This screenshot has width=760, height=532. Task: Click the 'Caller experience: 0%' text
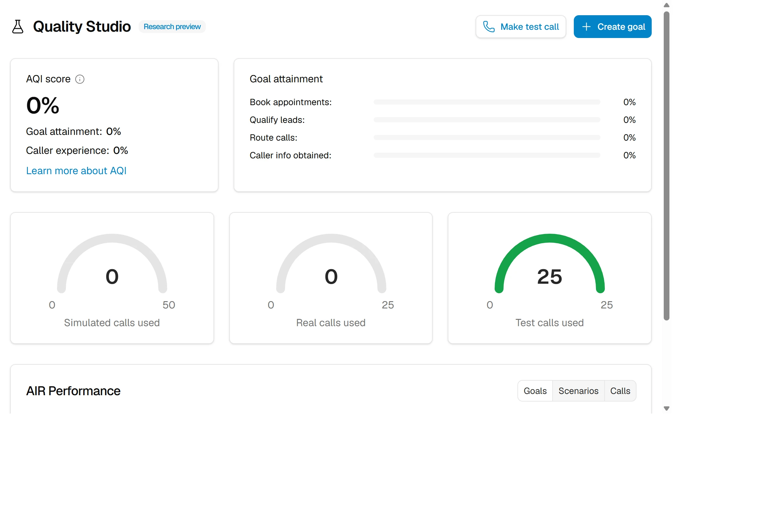(x=77, y=150)
